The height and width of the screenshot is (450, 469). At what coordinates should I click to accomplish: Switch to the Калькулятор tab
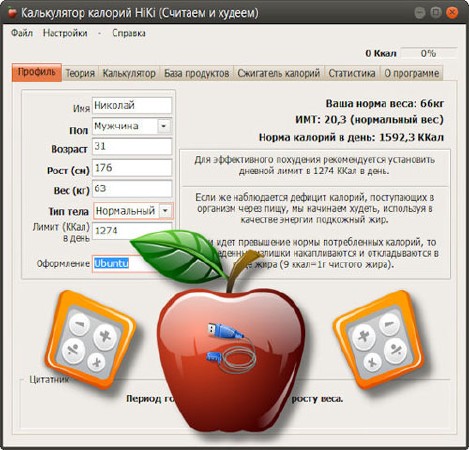pos(129,73)
